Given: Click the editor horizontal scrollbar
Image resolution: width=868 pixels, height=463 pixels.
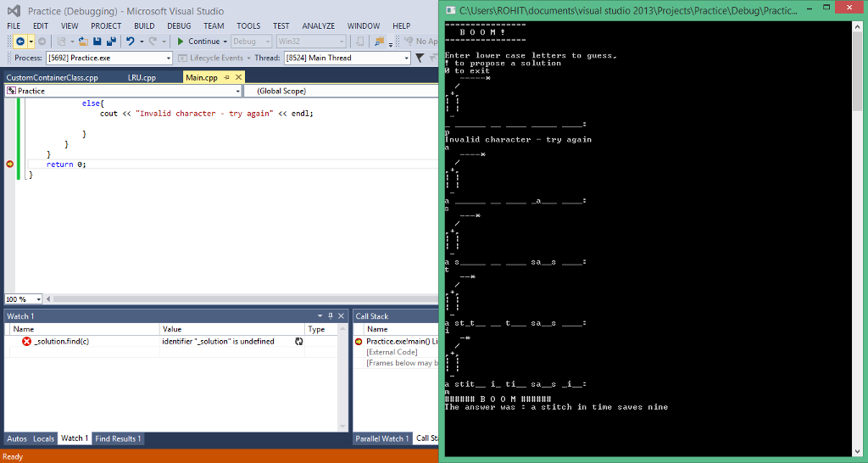Looking at the screenshot, I should [x=242, y=299].
